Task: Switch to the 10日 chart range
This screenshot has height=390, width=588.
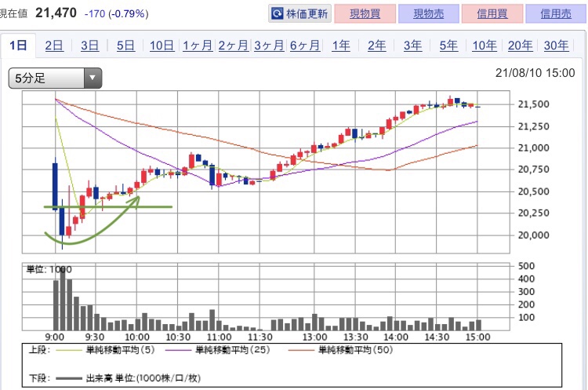Action: pos(162,46)
